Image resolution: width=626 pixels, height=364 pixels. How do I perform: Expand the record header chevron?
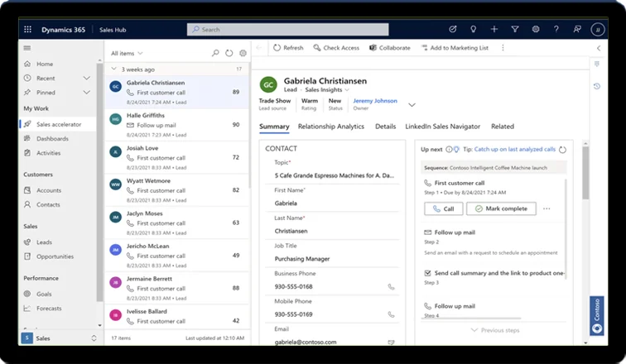[x=412, y=105]
